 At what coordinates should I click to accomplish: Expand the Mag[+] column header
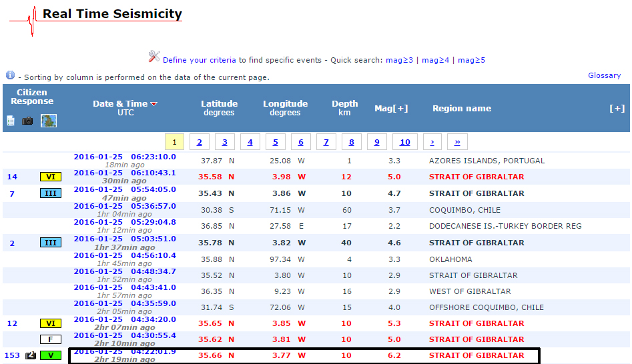point(391,108)
